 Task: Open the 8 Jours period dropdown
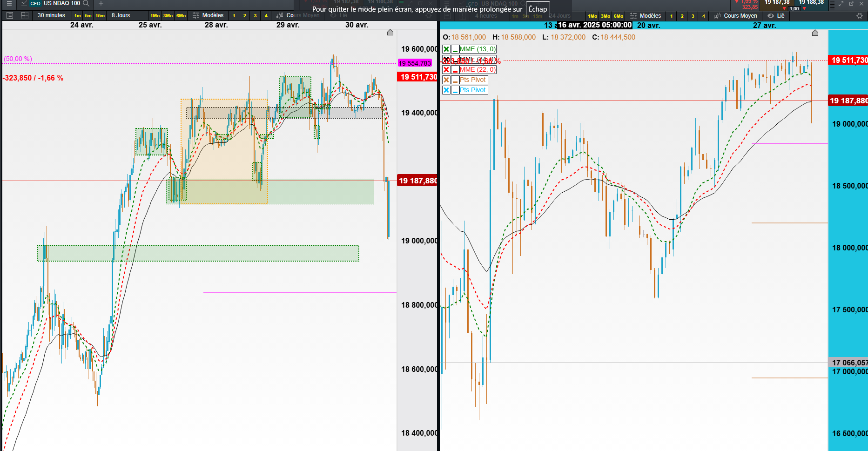tap(121, 15)
